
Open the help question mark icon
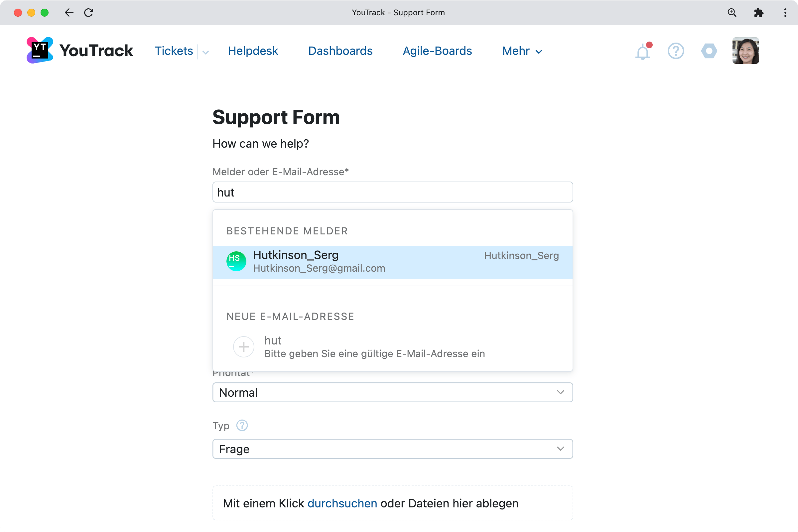[676, 51]
